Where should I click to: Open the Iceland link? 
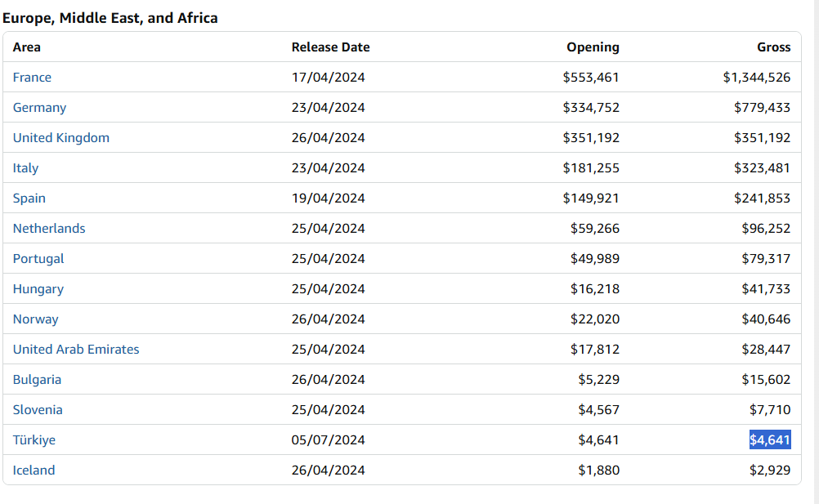34,471
